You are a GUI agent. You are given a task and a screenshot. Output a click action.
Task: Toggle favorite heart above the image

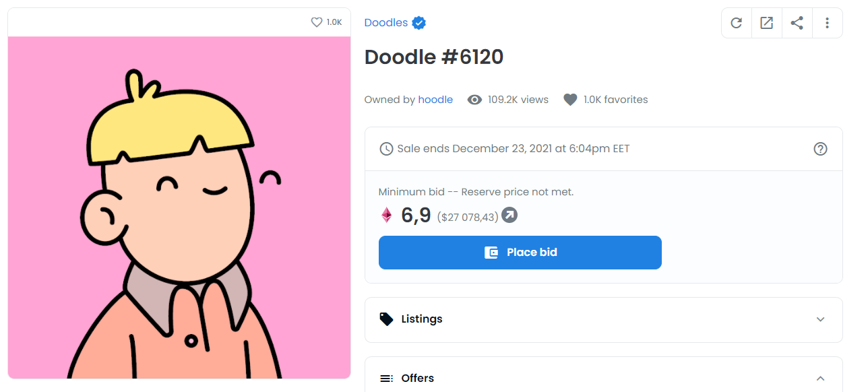(x=317, y=22)
